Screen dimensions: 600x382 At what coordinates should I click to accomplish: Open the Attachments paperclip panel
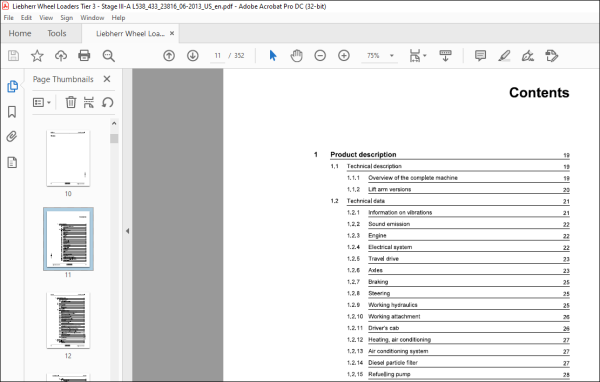coord(12,137)
